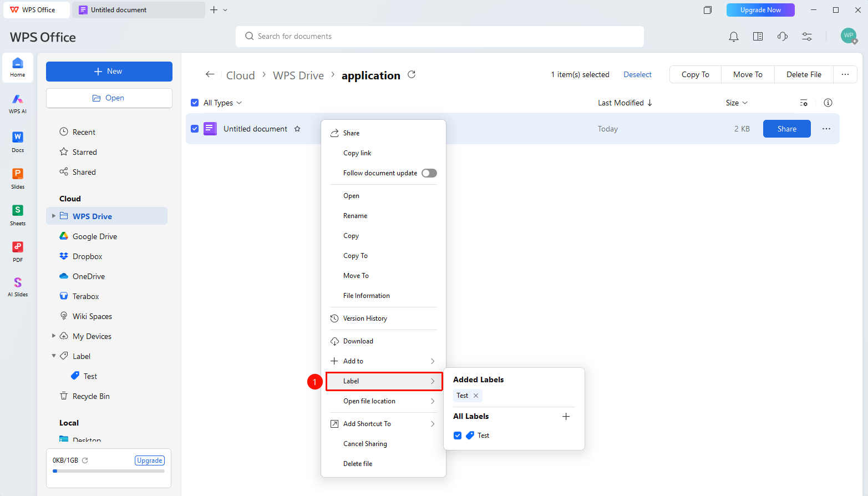Open the headset support icon
The height and width of the screenshot is (496, 868).
[783, 37]
